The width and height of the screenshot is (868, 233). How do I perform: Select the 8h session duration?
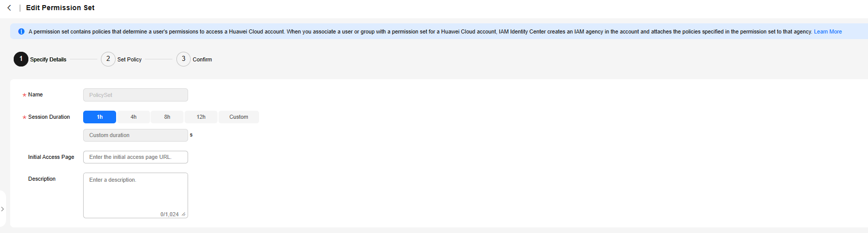[167, 117]
